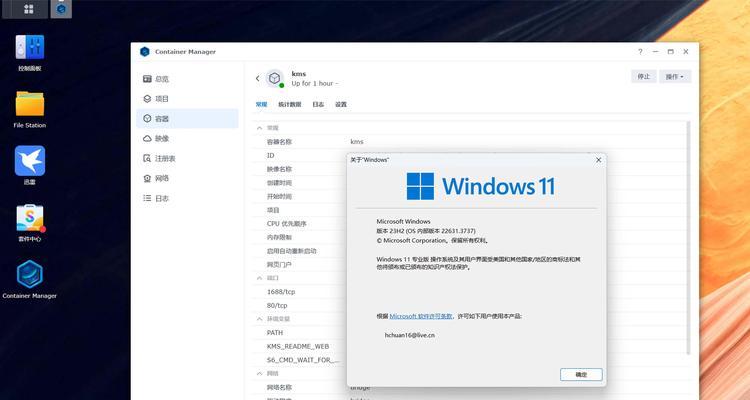Close the 关于 Windows dialog with its X
This screenshot has height=400, width=750.
(x=598, y=160)
